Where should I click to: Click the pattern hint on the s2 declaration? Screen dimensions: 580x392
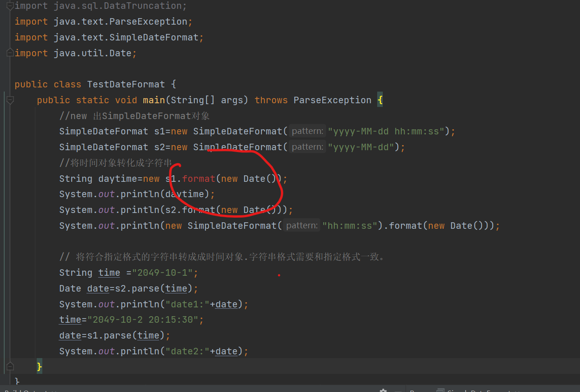coord(307,147)
